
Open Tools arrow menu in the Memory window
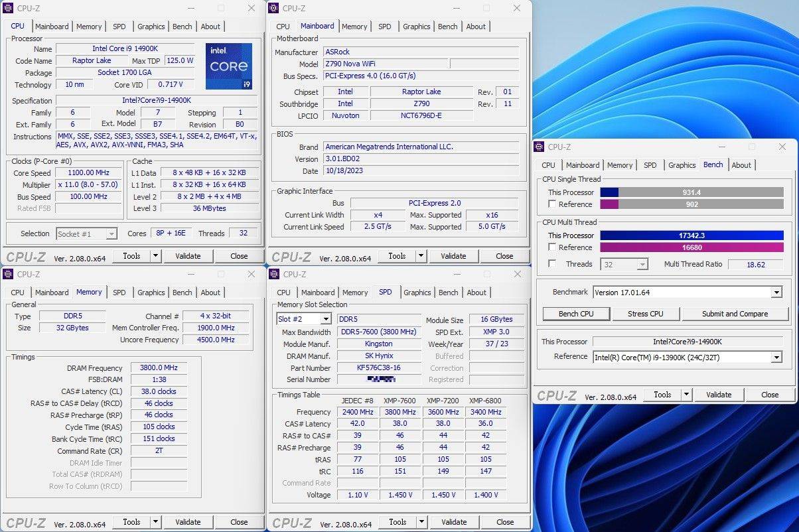click(155, 522)
